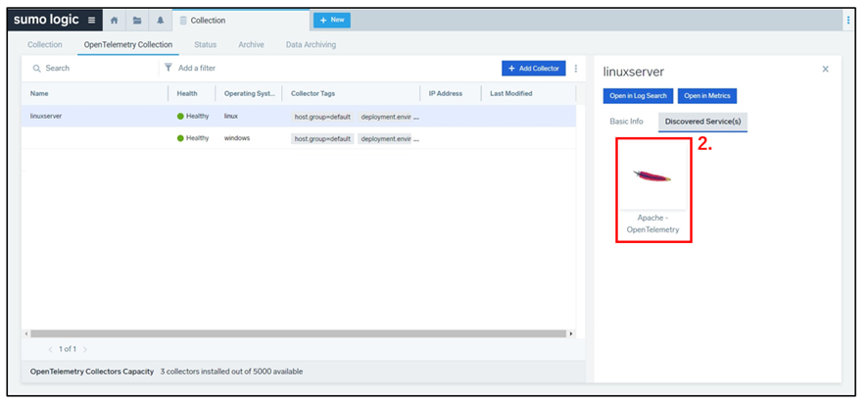
Task: Click the OpenTelemetry Collectors Capacity text
Action: click(92, 372)
